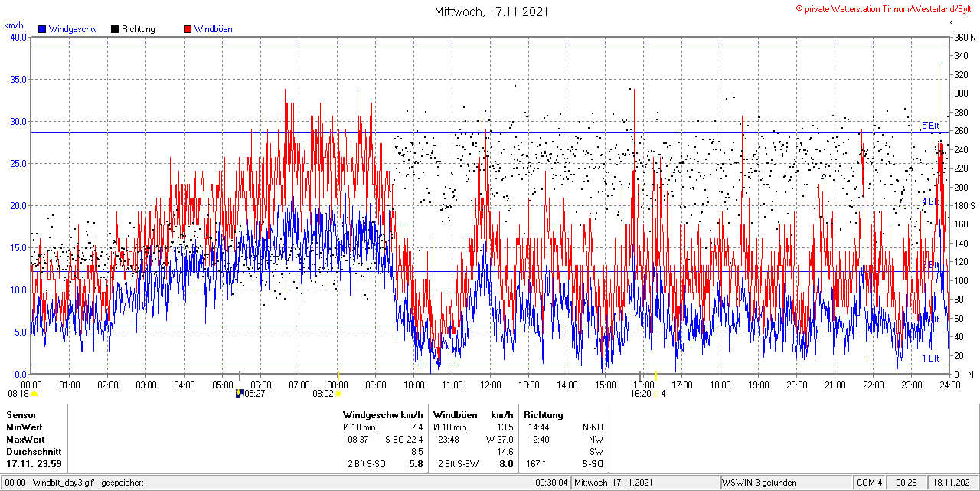
Task: Click the 2 Bft S-SW current gust value
Action: click(x=458, y=464)
